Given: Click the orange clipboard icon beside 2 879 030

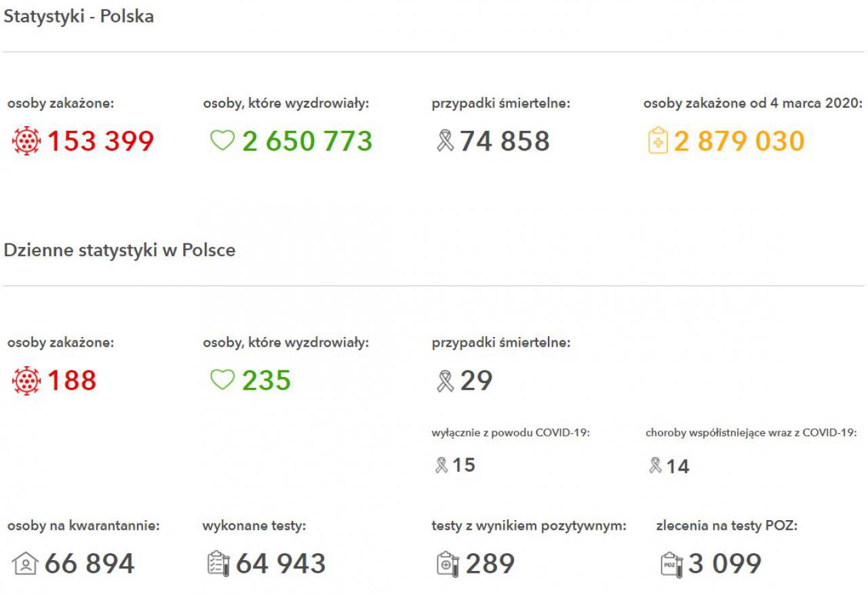Looking at the screenshot, I should (x=658, y=141).
